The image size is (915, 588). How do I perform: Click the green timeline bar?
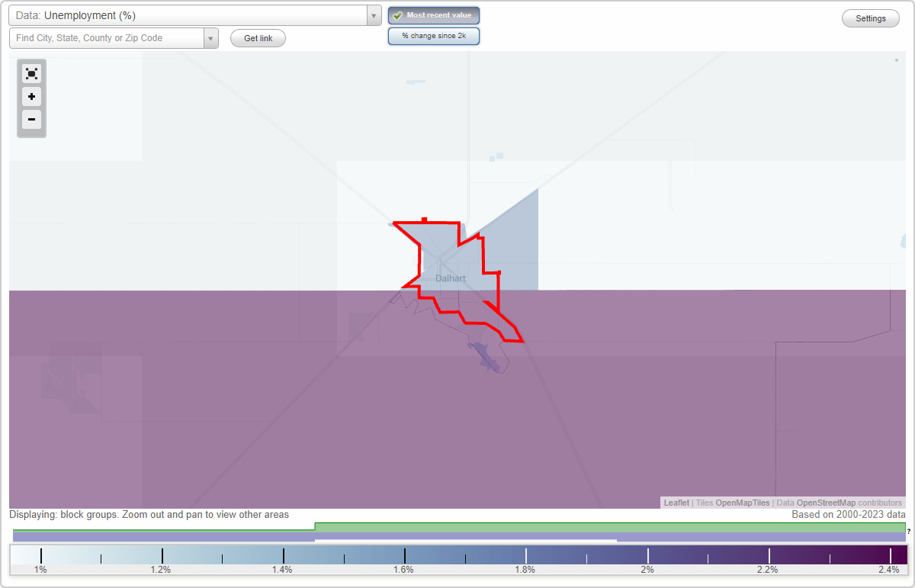click(x=610, y=528)
